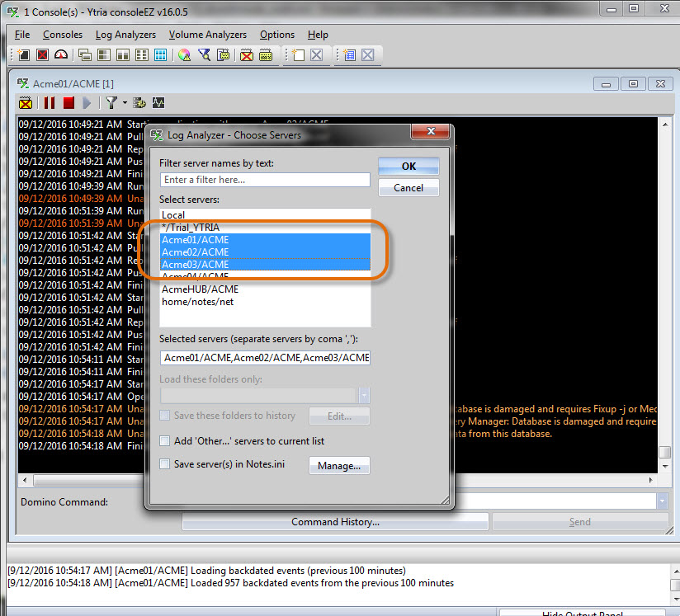Click the two-column tile layout toolbar icon

pyautogui.click(x=123, y=55)
